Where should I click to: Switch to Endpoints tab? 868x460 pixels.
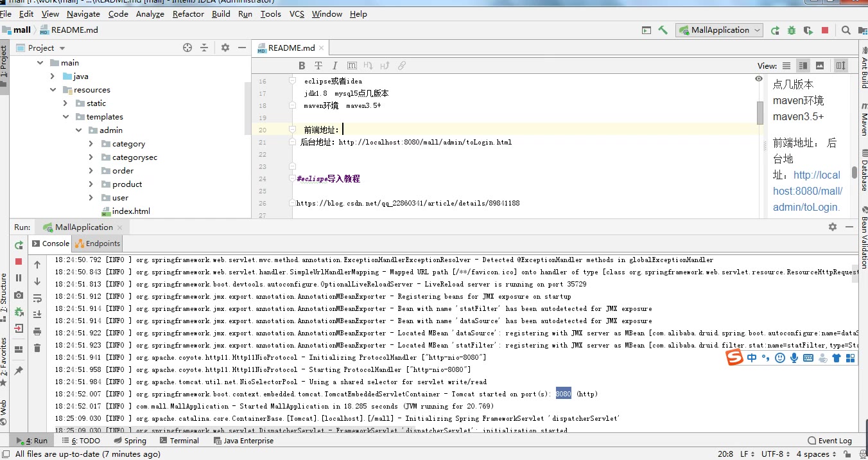98,243
